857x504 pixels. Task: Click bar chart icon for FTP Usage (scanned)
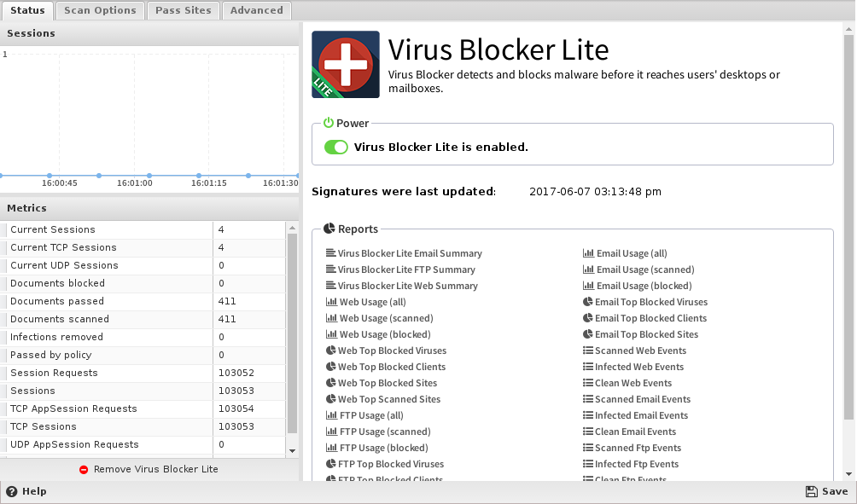point(331,432)
